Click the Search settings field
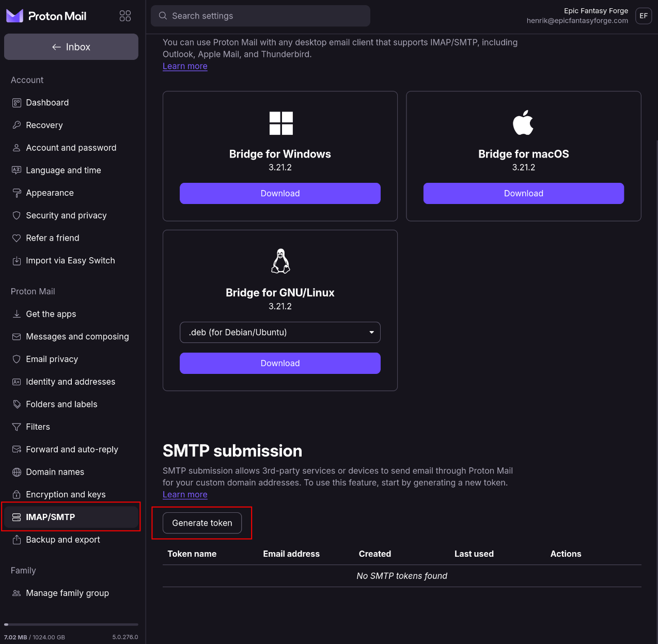The height and width of the screenshot is (644, 658). [260, 16]
